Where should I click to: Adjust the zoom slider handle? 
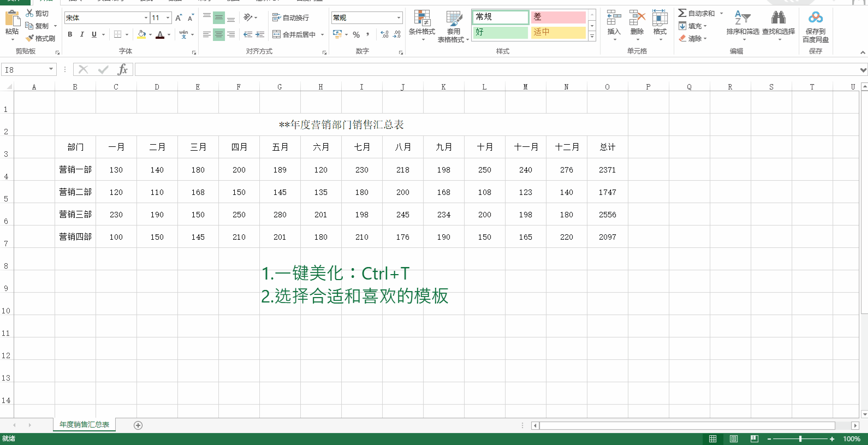click(800, 438)
